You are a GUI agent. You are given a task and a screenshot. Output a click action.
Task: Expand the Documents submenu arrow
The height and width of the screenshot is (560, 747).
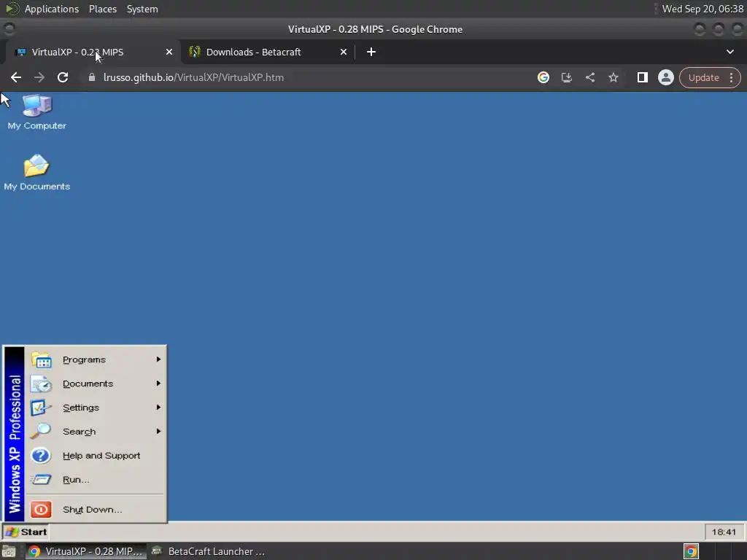coord(158,384)
